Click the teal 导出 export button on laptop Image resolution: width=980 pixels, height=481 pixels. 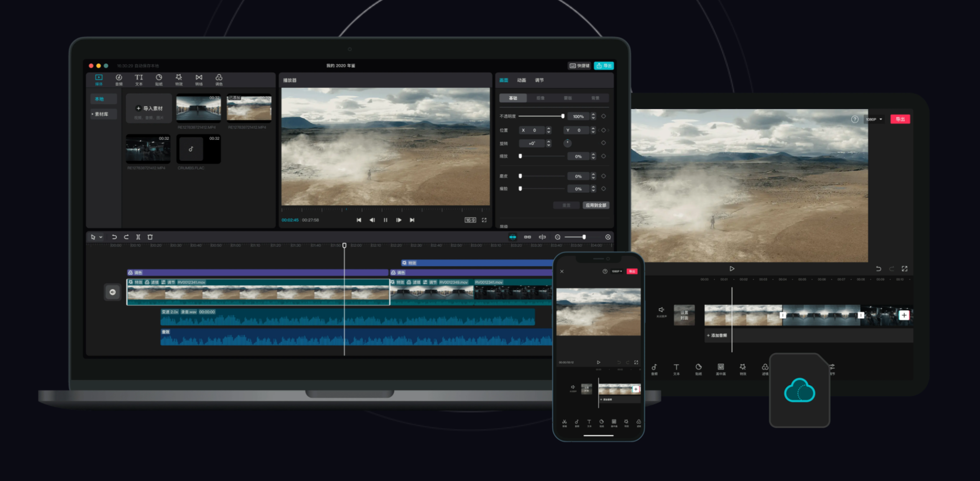pyautogui.click(x=604, y=66)
